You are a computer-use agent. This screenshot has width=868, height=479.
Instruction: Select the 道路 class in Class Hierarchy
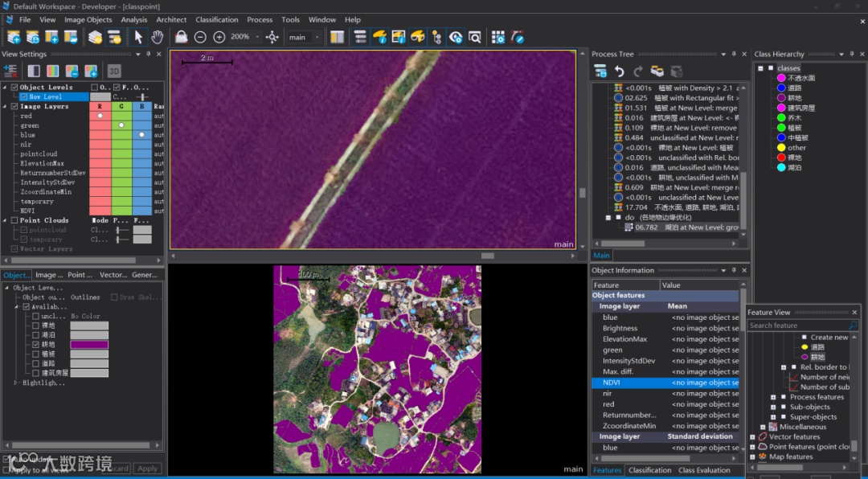pyautogui.click(x=794, y=88)
